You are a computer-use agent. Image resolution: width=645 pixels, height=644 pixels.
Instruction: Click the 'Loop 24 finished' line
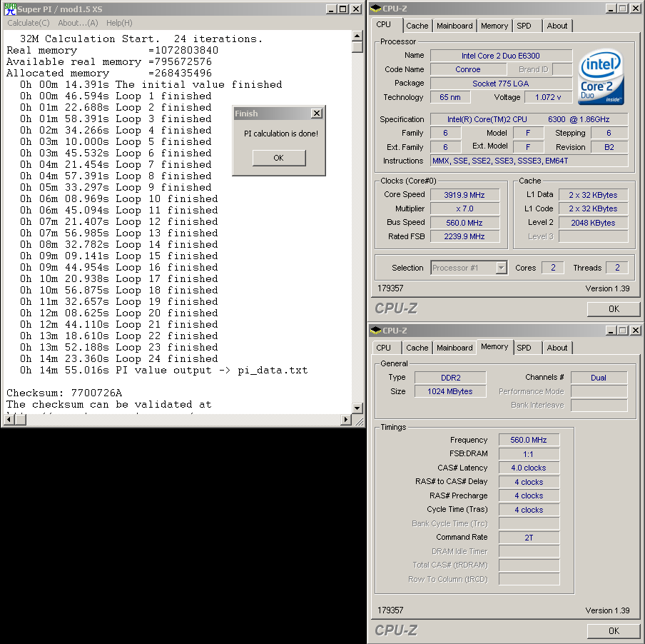pos(119,359)
